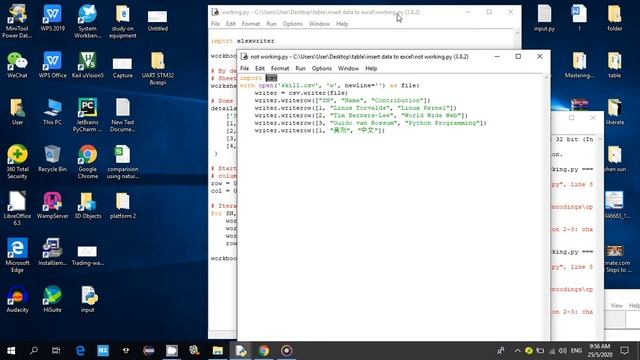Switch to Chrome on the taskbar

click(264, 351)
